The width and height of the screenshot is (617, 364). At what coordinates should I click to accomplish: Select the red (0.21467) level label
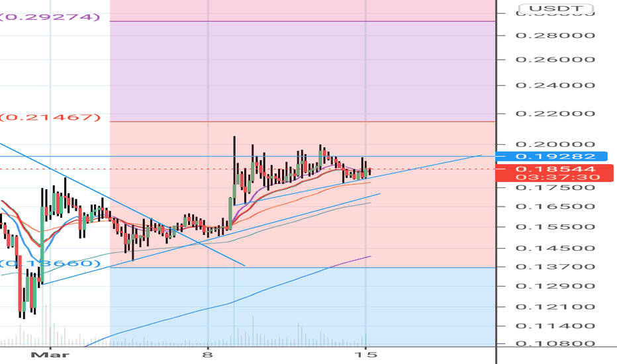pyautogui.click(x=50, y=117)
